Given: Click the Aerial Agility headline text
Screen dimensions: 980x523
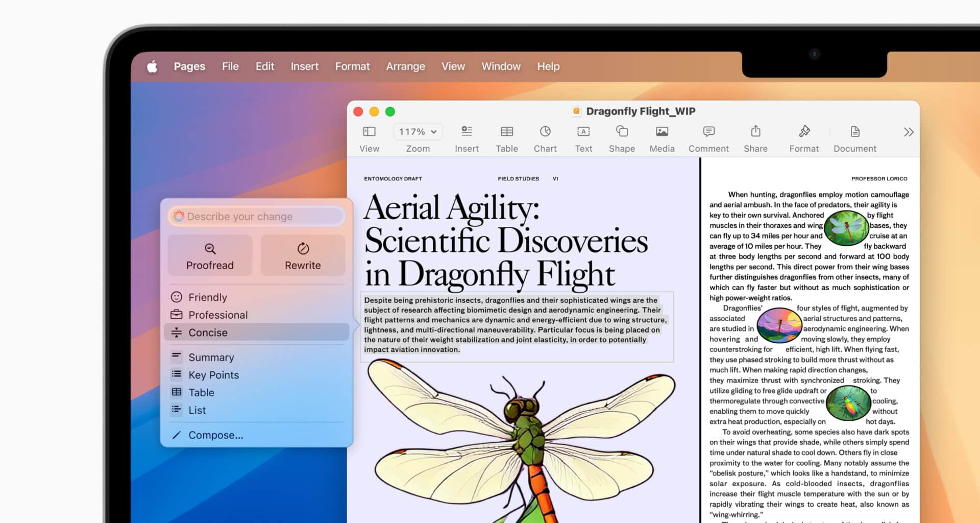Looking at the screenshot, I should [505, 240].
